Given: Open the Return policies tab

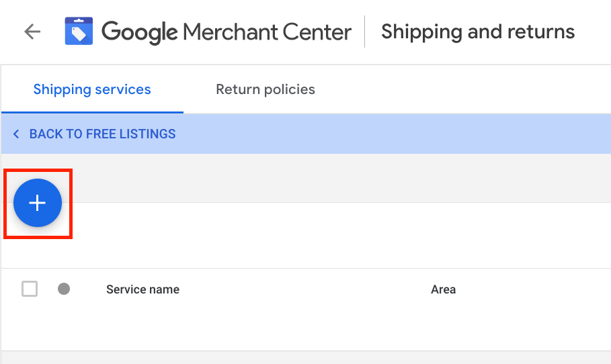Looking at the screenshot, I should [x=265, y=89].
